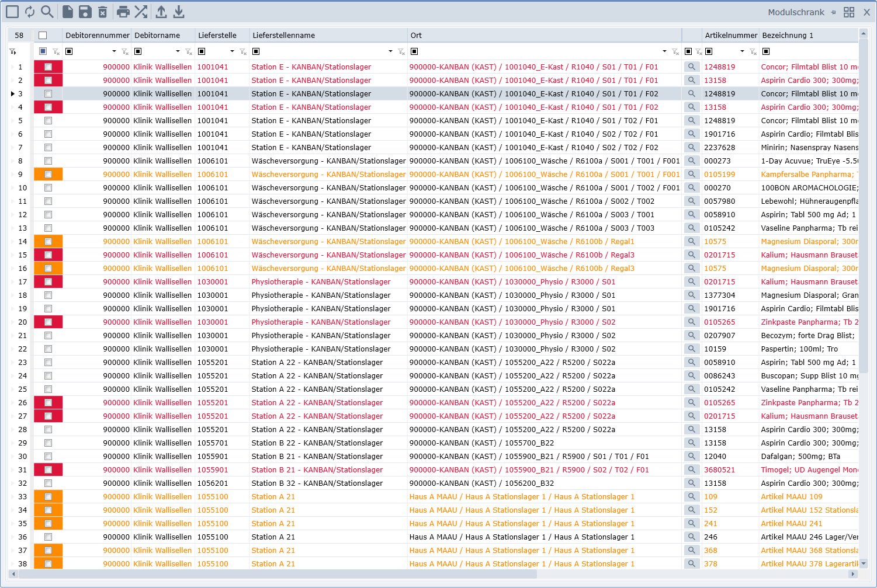Toggle the select-all checkbox in the header

pyautogui.click(x=43, y=36)
